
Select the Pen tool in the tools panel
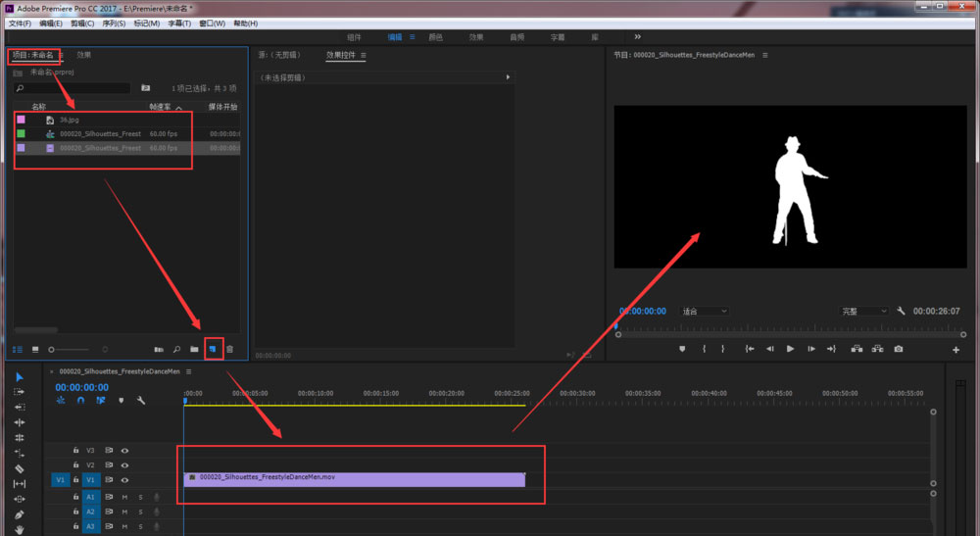point(20,514)
